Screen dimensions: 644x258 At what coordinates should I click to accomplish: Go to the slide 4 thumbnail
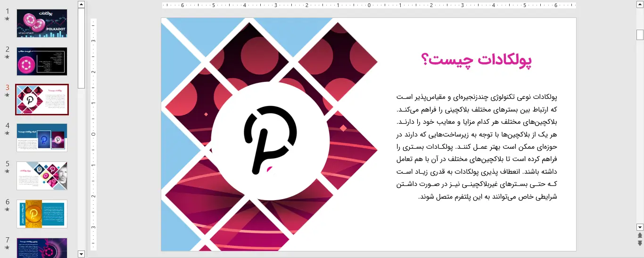(42, 137)
